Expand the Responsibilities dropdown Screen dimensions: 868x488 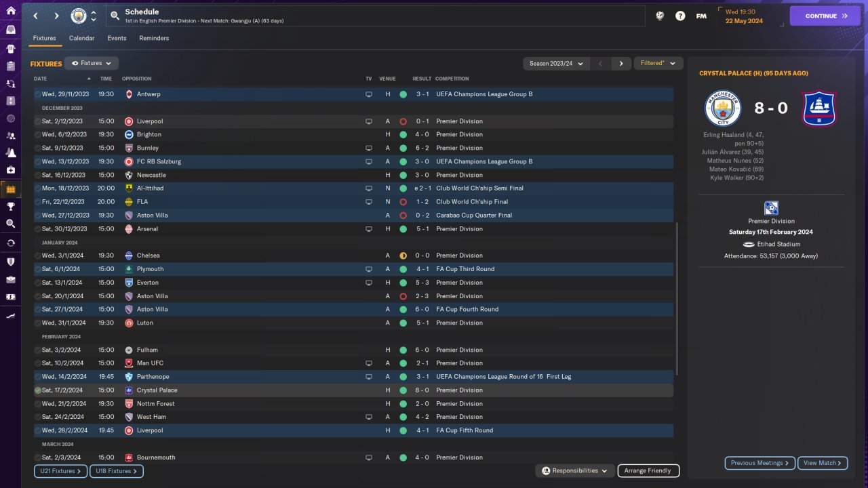[574, 470]
